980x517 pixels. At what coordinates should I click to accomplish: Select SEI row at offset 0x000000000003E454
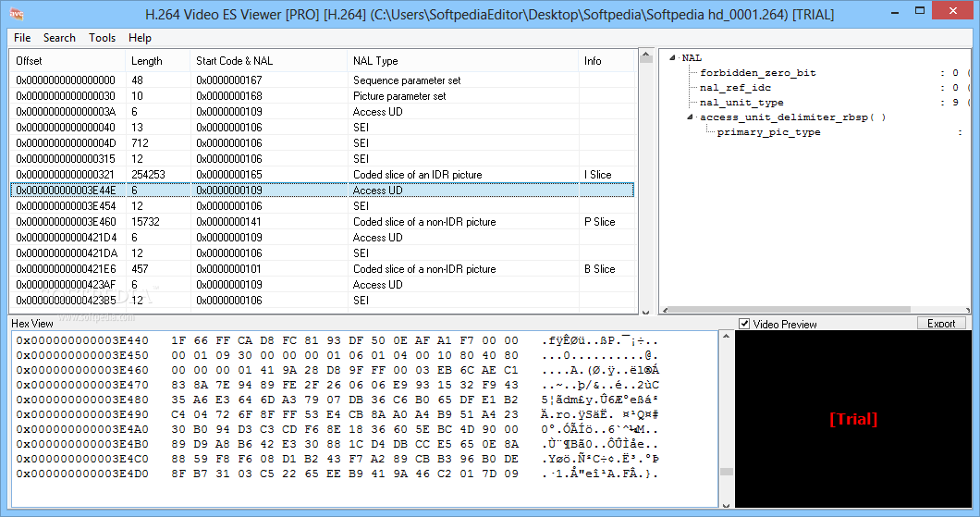pyautogui.click(x=322, y=205)
